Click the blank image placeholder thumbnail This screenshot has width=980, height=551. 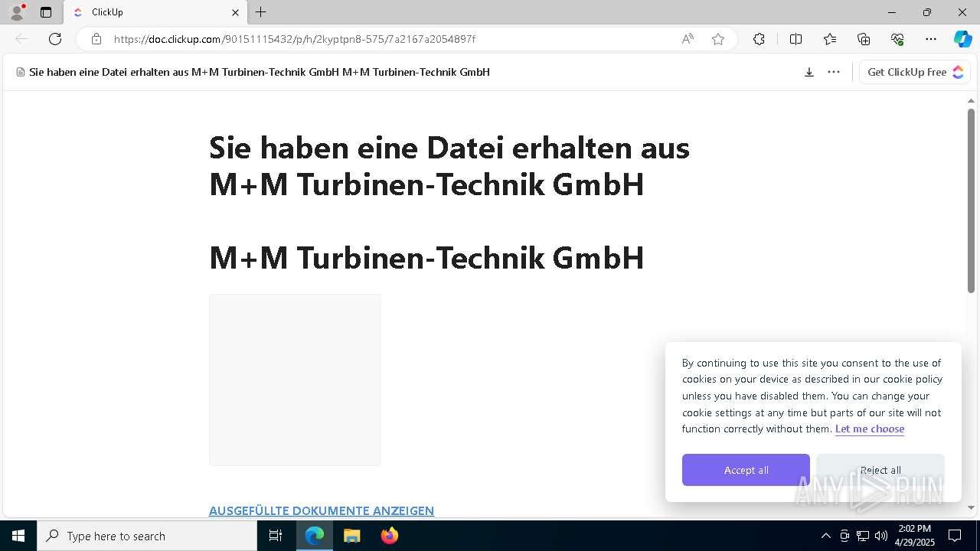[295, 380]
